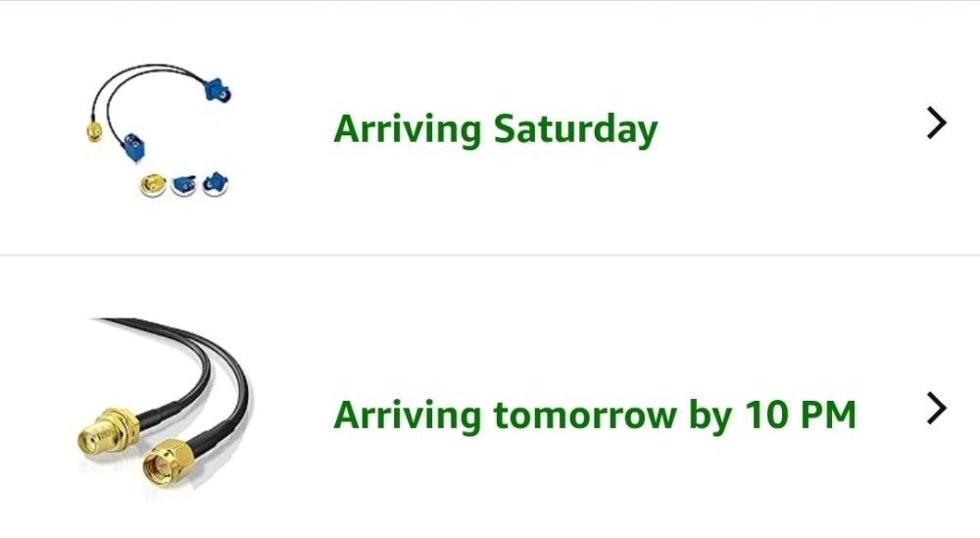Viewport: 980px width, 538px height.
Task: Click the word Arriving in the Saturday row
Action: (x=408, y=129)
